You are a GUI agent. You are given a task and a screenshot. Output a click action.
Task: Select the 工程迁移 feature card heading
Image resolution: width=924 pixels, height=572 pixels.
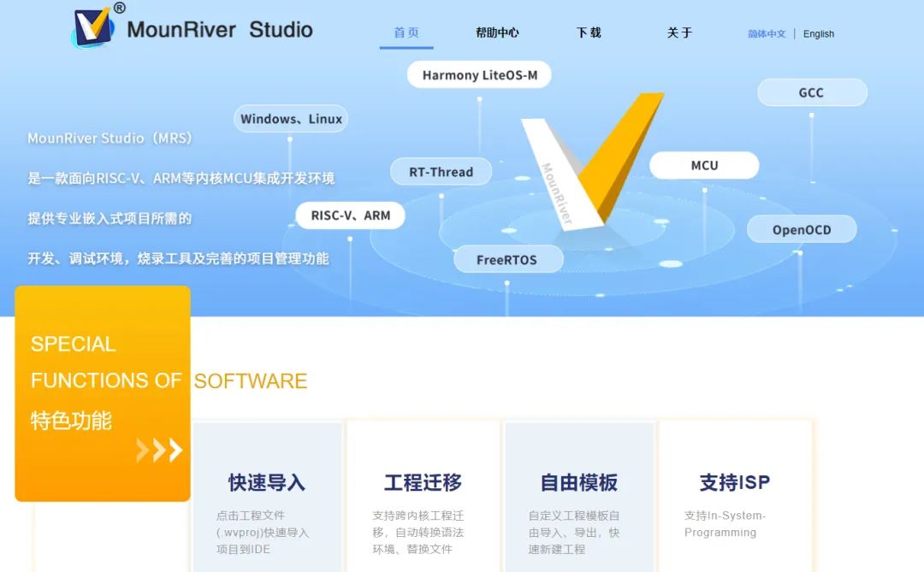click(423, 482)
